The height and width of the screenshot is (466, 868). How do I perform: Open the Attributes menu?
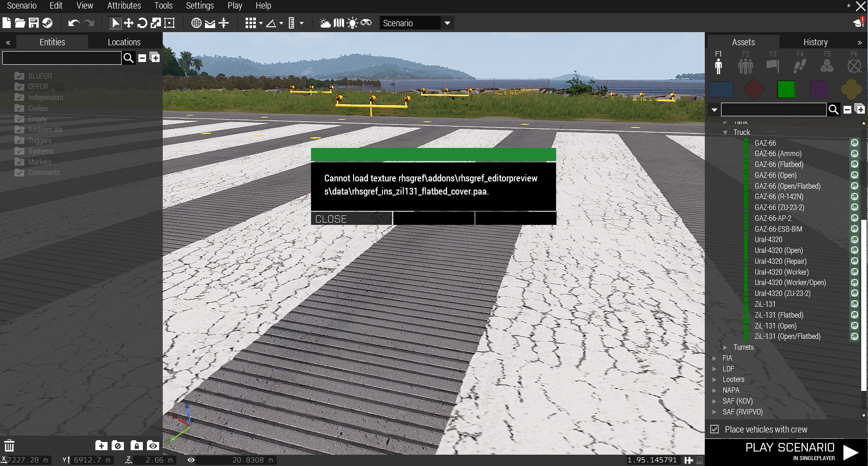tap(124, 6)
